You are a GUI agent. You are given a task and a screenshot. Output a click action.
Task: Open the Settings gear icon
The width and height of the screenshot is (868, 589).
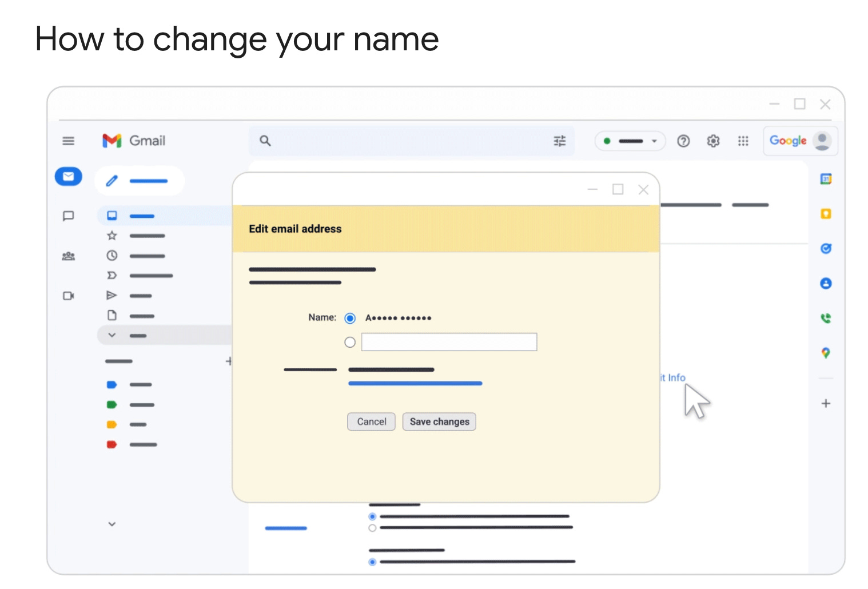click(713, 141)
